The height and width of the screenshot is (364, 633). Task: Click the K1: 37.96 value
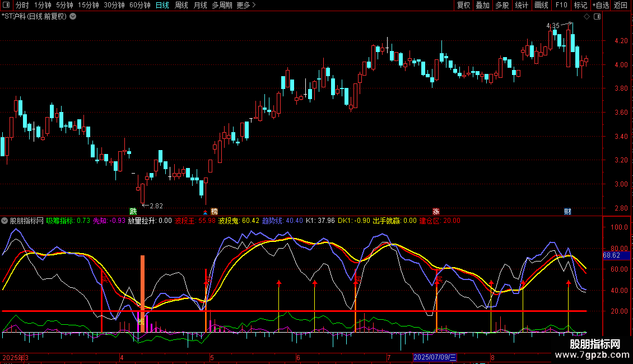point(320,221)
